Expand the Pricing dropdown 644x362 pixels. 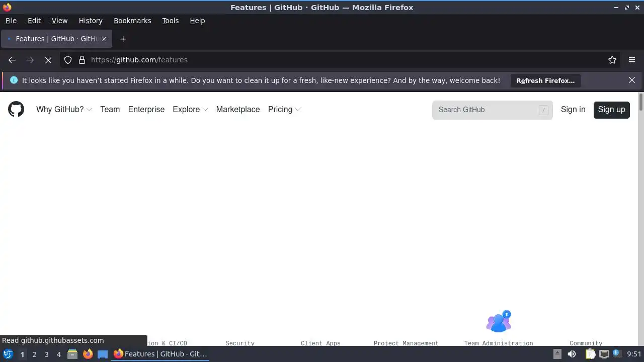point(284,109)
